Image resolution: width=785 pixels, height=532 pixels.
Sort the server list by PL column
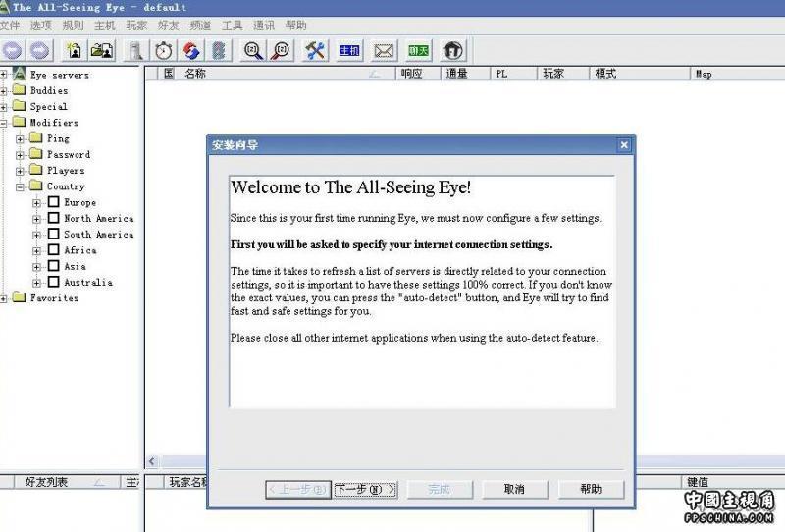pos(513,74)
